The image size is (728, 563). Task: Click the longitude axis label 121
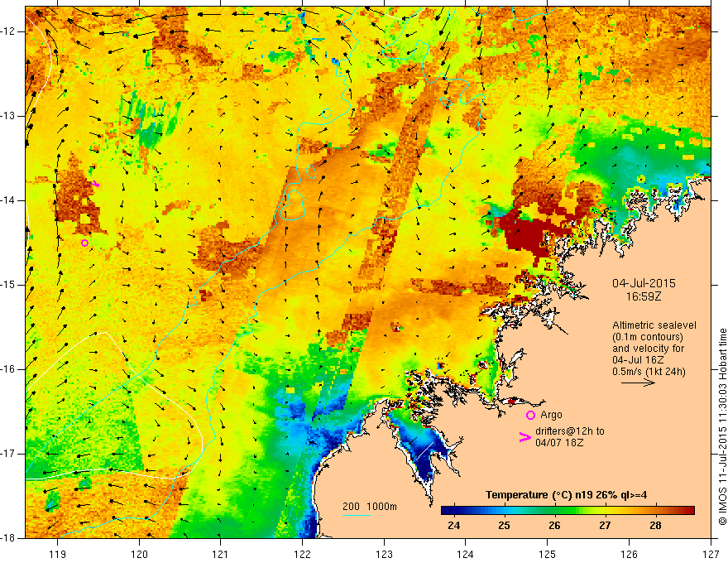[221, 554]
